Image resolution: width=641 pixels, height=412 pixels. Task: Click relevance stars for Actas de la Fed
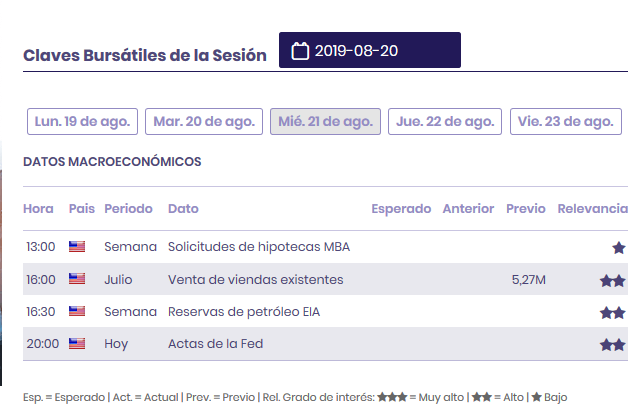point(612,345)
